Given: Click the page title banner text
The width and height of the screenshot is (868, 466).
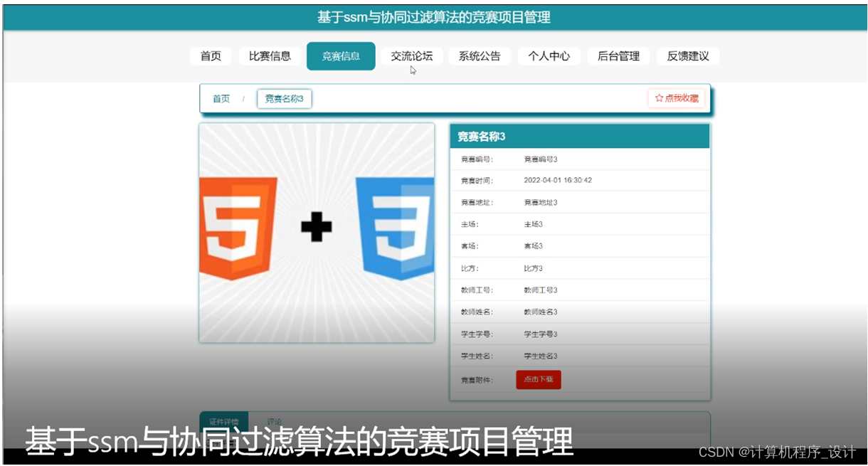Looking at the screenshot, I should pos(434,17).
